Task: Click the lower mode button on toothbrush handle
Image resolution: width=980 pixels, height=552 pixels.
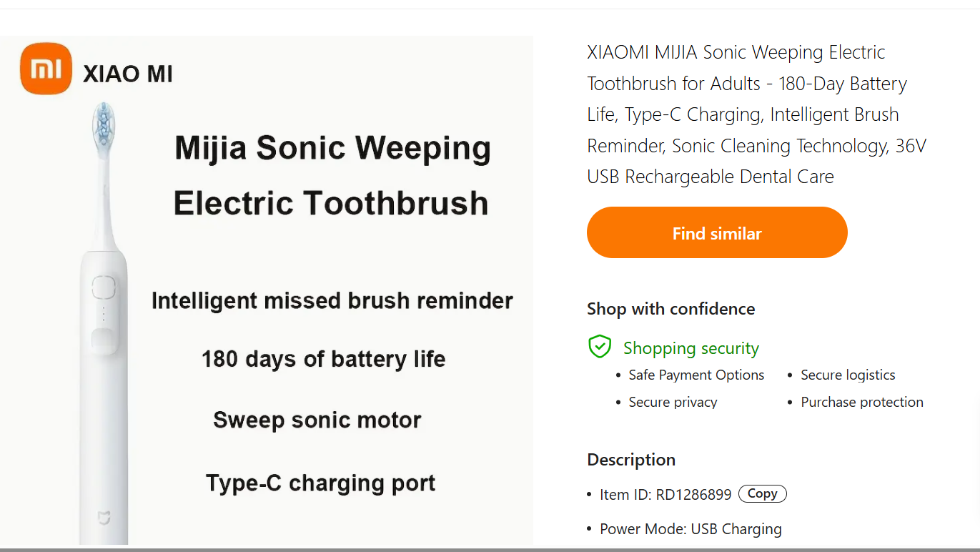Action: [104, 340]
